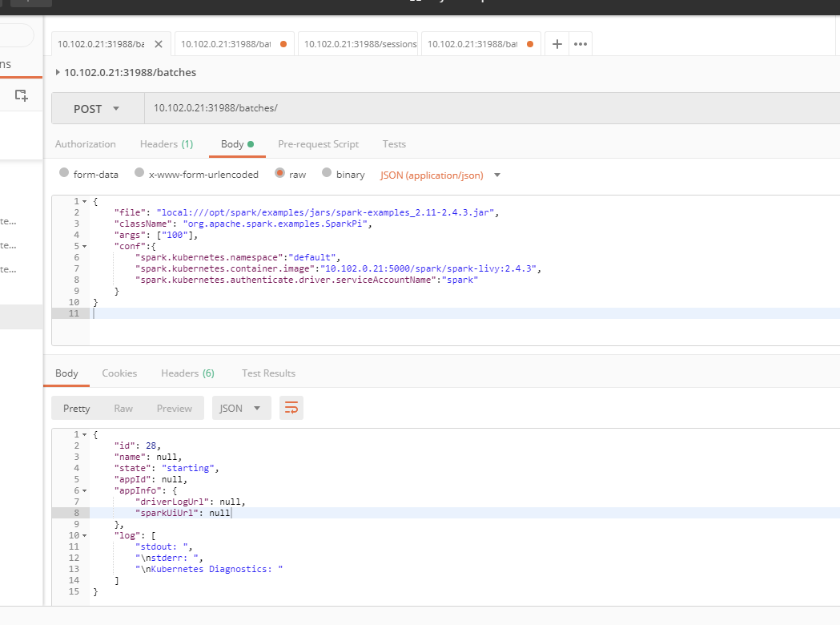Collapse the "log" array fold arrow in response
Viewport: 840px width, 625px height.
85,535
